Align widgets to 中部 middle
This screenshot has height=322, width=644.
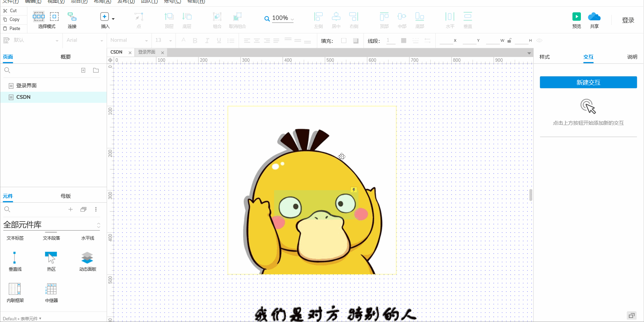(402, 20)
